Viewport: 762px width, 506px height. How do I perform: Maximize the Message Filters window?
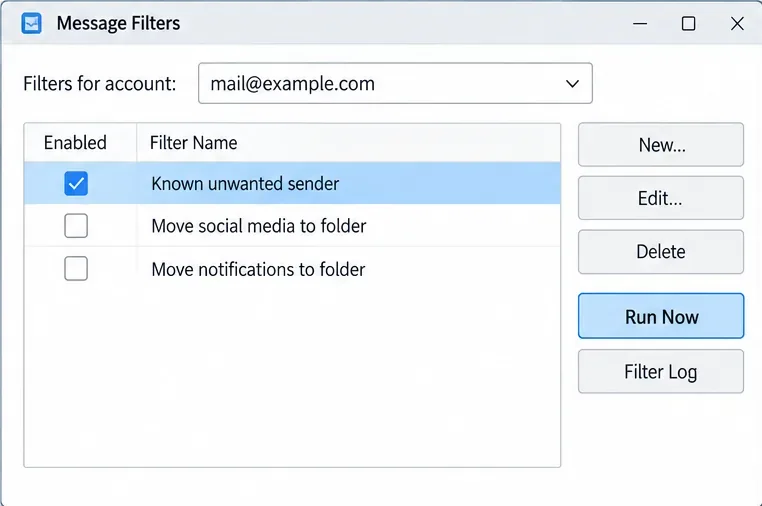point(688,23)
